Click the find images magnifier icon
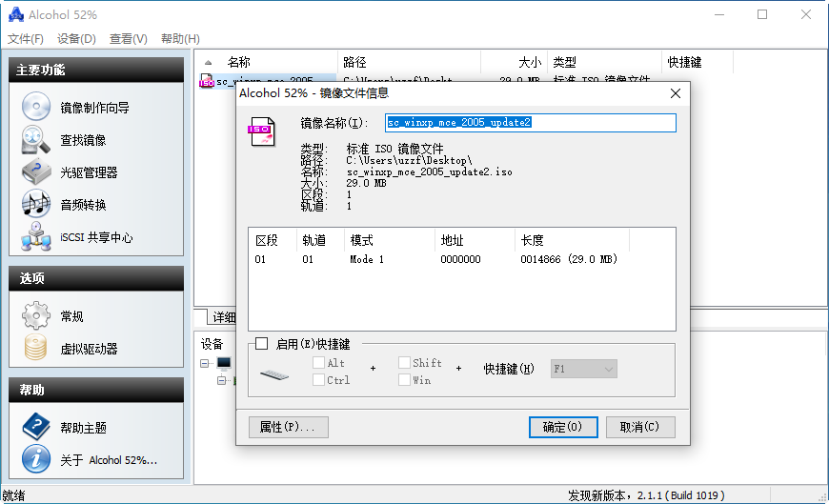 click(x=36, y=140)
